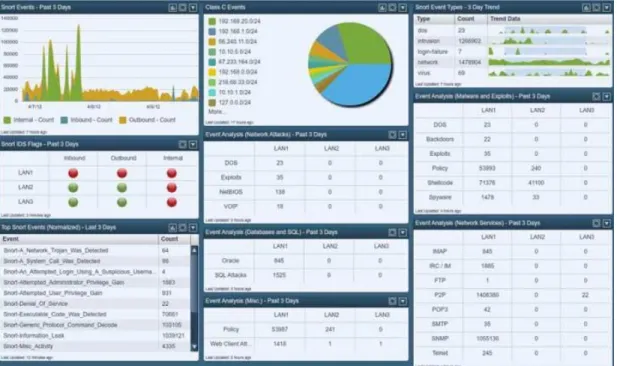Select Snort-Denial_Of_Service event row

click(95, 304)
